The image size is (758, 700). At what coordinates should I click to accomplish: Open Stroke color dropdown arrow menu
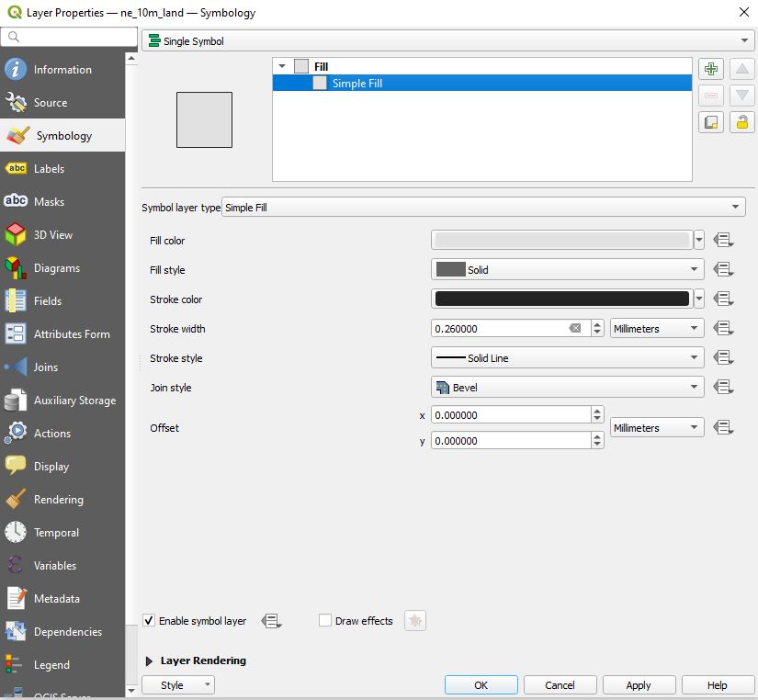[699, 299]
